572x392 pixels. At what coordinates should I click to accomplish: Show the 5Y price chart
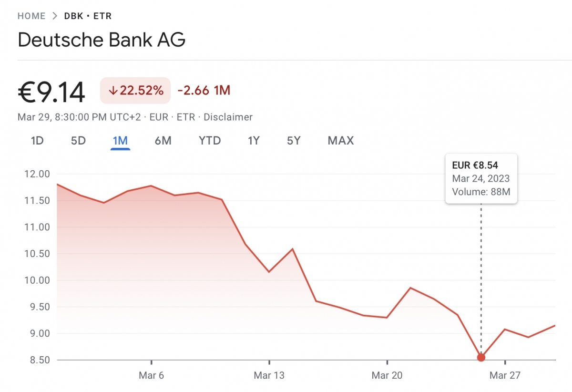[x=294, y=141]
